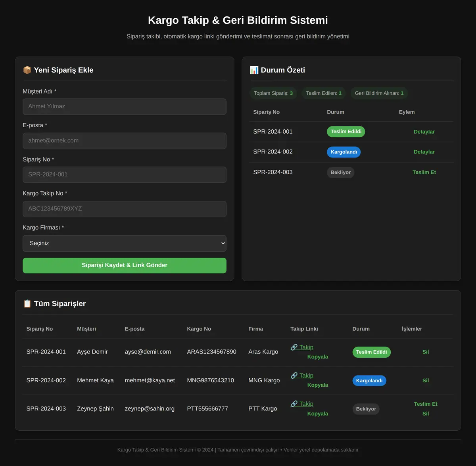Click the Kargo No column header

tap(199, 329)
